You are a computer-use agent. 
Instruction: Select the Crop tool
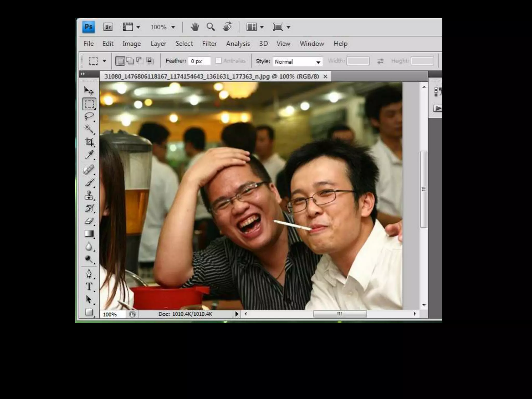[89, 142]
